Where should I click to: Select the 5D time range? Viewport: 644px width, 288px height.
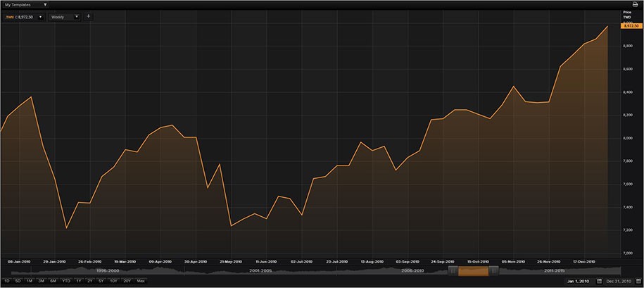tap(18, 281)
